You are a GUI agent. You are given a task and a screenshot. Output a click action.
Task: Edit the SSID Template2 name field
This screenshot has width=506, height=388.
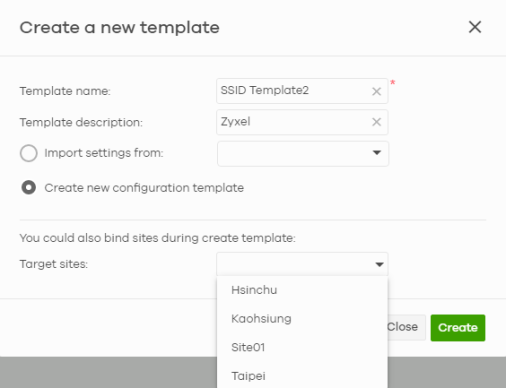(295, 91)
